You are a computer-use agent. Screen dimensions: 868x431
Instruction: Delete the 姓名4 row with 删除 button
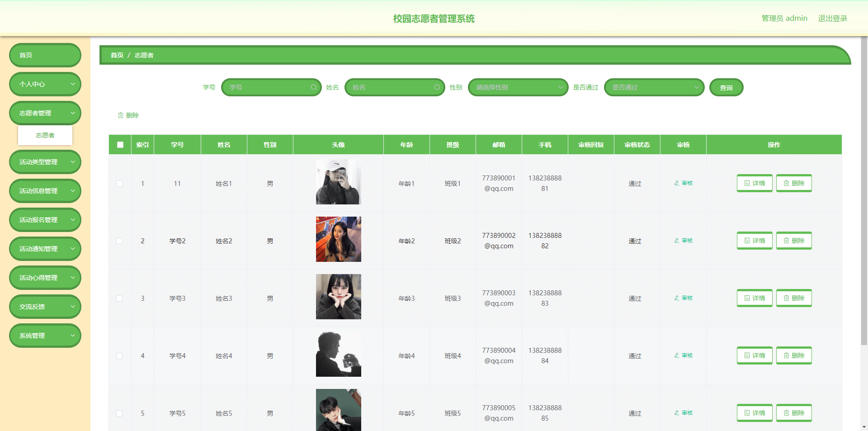(794, 355)
